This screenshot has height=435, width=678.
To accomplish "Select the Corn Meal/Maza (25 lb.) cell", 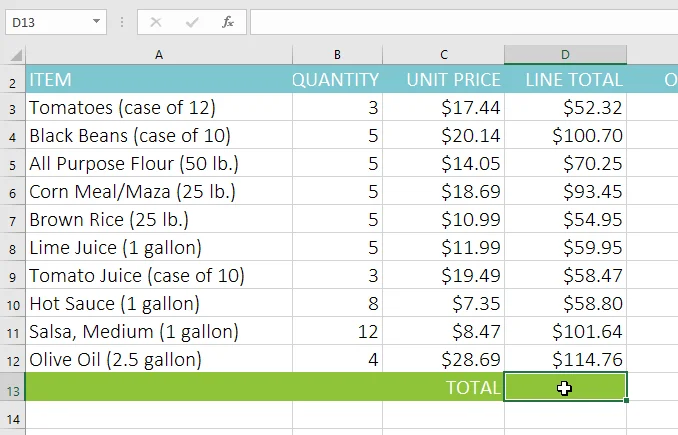I will tap(159, 191).
